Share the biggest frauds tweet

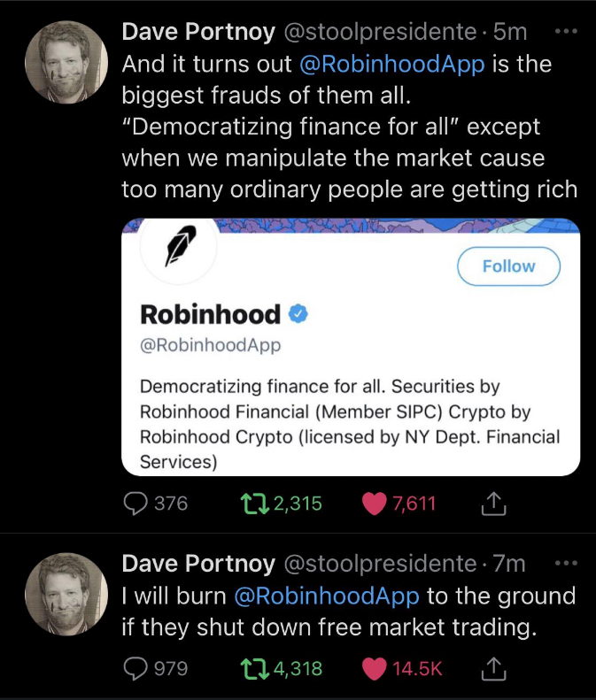click(x=492, y=504)
